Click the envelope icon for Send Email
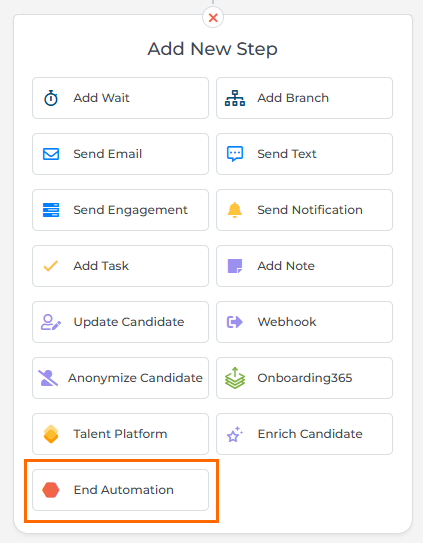This screenshot has height=543, width=423. point(51,154)
